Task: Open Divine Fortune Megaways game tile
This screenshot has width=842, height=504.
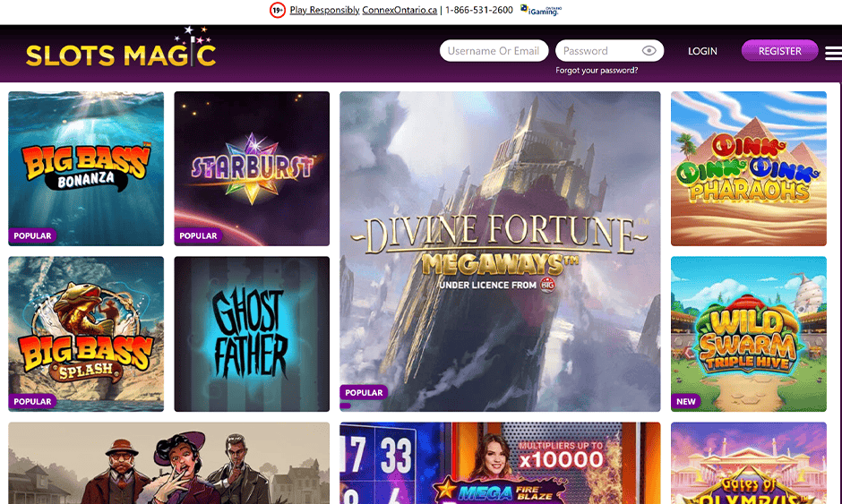Action: 500,252
